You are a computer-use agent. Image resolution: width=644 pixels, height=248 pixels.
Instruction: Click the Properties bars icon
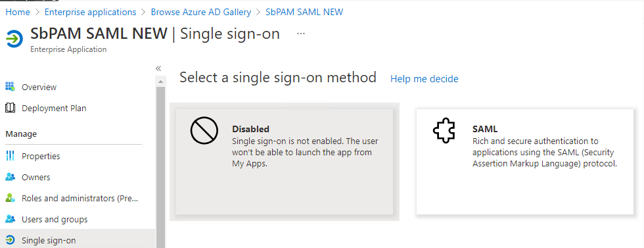[10, 157]
